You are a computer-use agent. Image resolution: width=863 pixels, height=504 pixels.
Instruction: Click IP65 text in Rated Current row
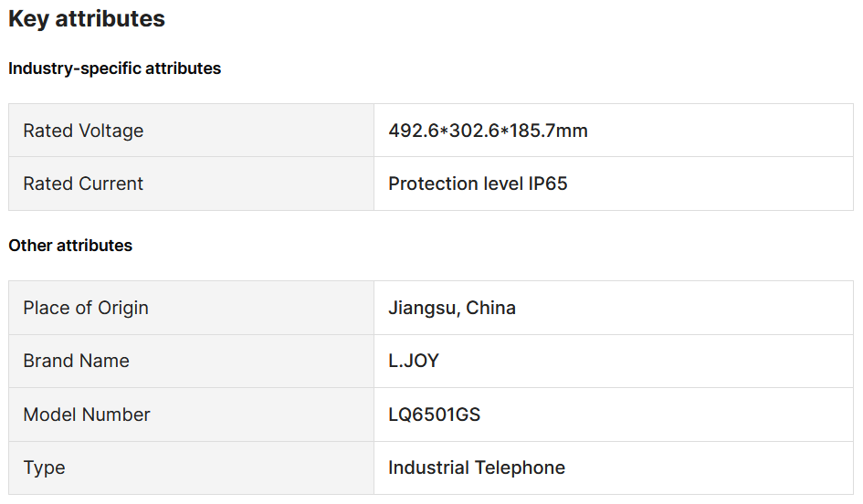coord(548,184)
